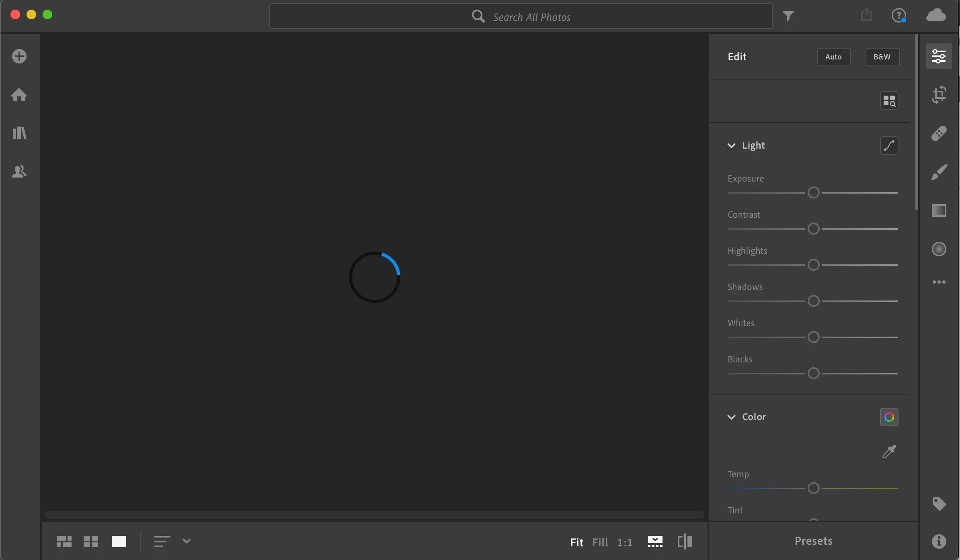Screen dimensions: 960x560
Task: Open the Crop and Rotate tool
Action: [x=939, y=95]
